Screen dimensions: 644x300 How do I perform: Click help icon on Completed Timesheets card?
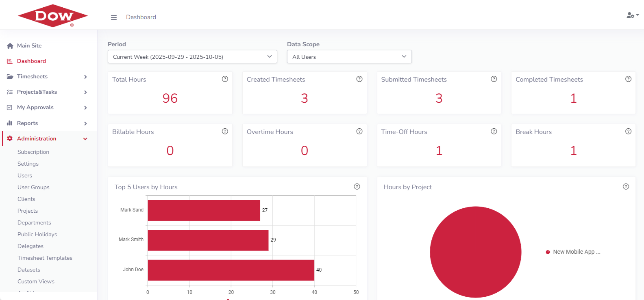(628, 79)
